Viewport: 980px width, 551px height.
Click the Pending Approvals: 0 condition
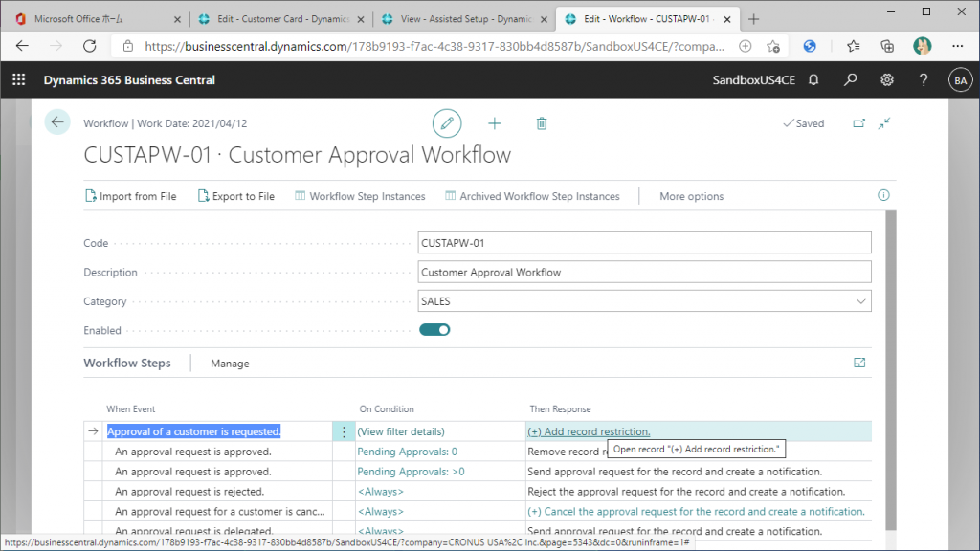coord(407,452)
